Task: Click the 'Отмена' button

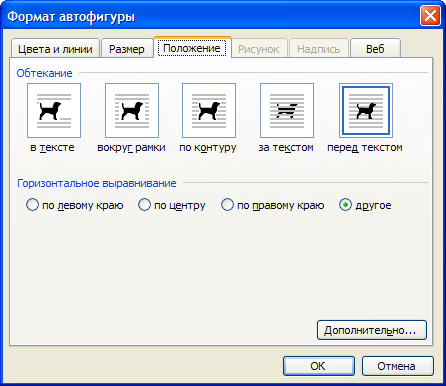Action: [x=398, y=366]
